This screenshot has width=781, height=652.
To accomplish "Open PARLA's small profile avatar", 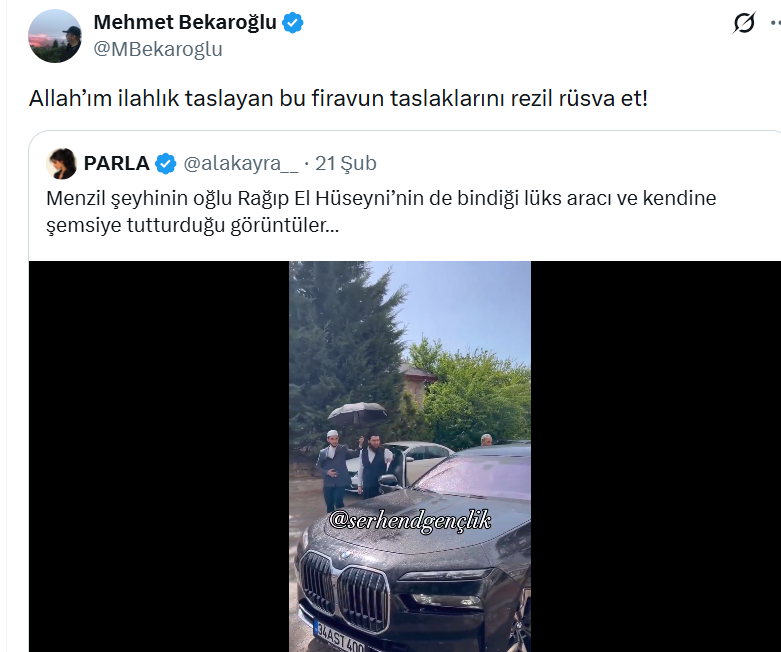I will tap(61, 163).
